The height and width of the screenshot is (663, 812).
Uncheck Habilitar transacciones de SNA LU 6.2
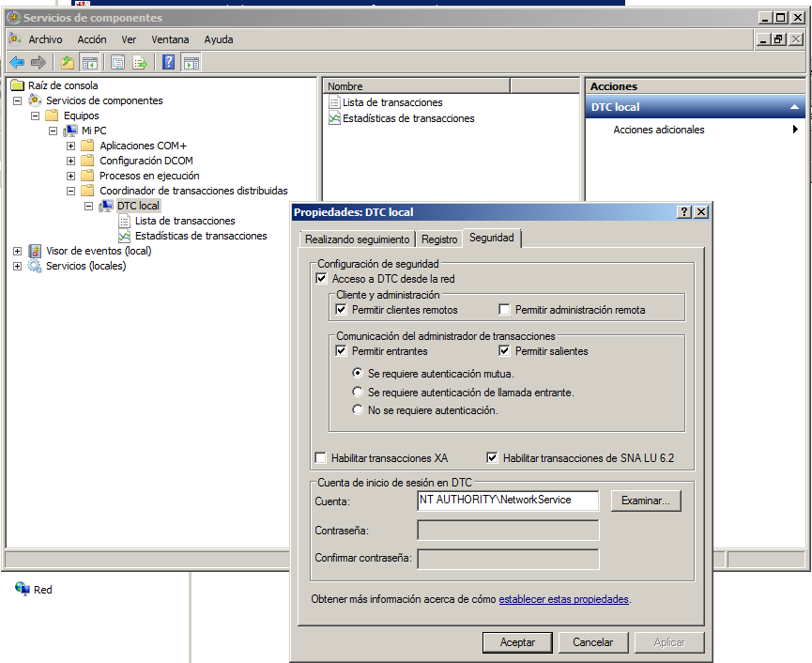coord(493,457)
